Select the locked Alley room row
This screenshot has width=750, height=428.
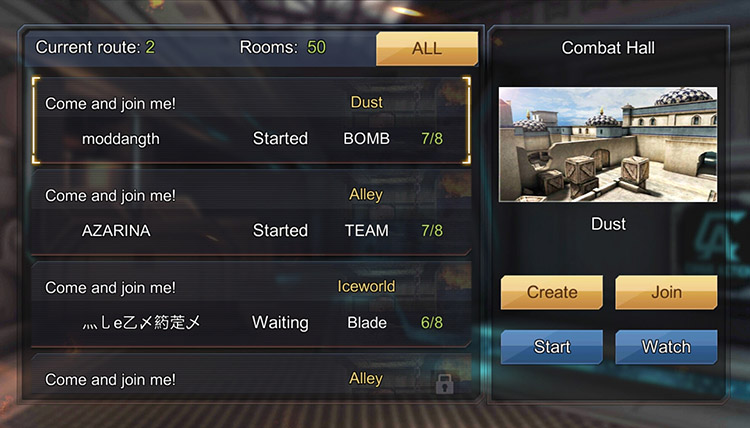point(251,376)
